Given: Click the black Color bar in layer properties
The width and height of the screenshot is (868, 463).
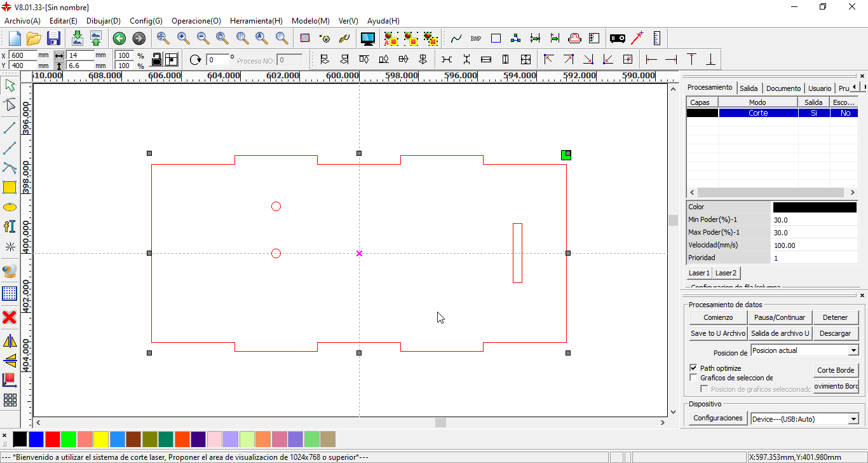Looking at the screenshot, I should click(x=815, y=207).
